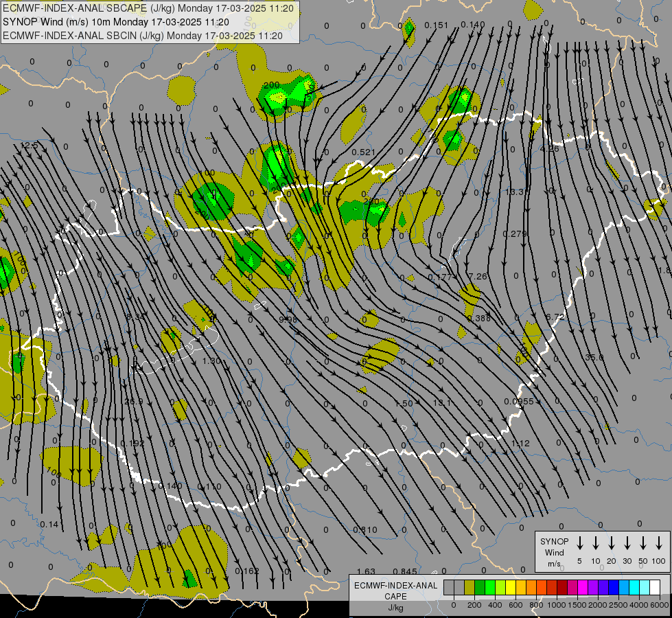Pick the pure yellow swatch in the CAPE legend
The width and height of the screenshot is (672, 618).
(x=511, y=587)
